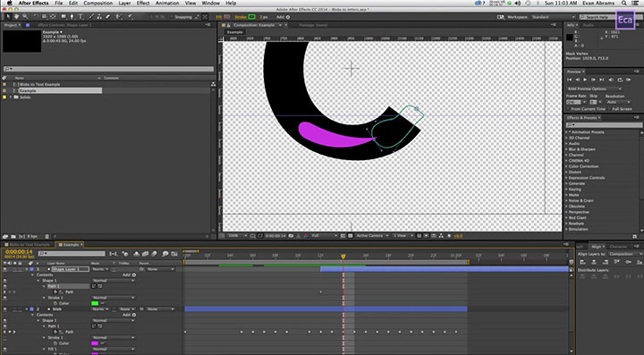Select the Eraser tool
Image resolution: width=644 pixels, height=355 pixels.
[108, 17]
